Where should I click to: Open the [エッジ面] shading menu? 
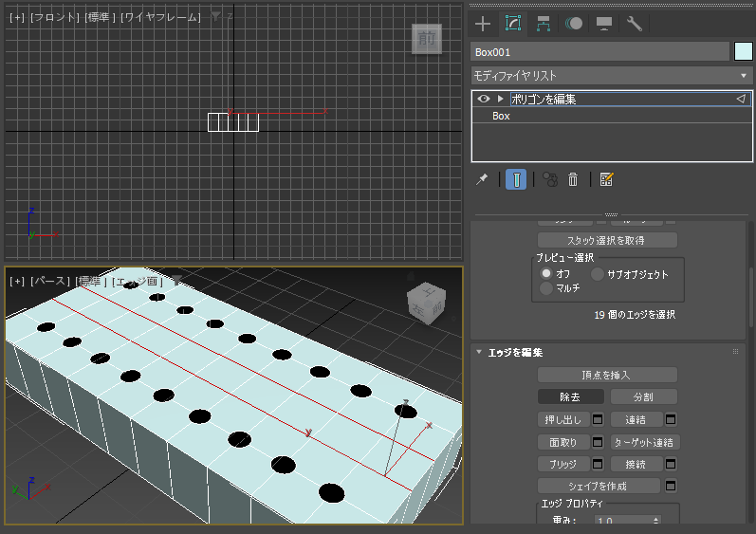pos(138,281)
